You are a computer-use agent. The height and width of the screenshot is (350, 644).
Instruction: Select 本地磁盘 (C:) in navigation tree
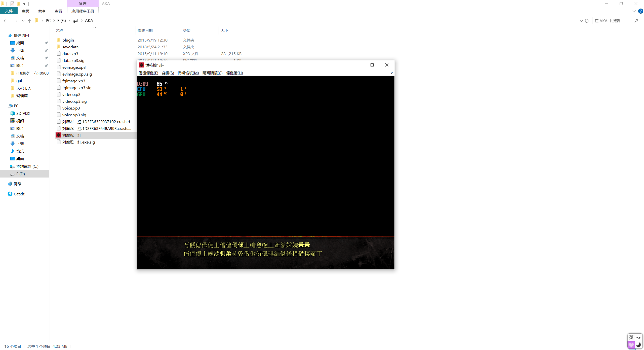[x=27, y=166]
